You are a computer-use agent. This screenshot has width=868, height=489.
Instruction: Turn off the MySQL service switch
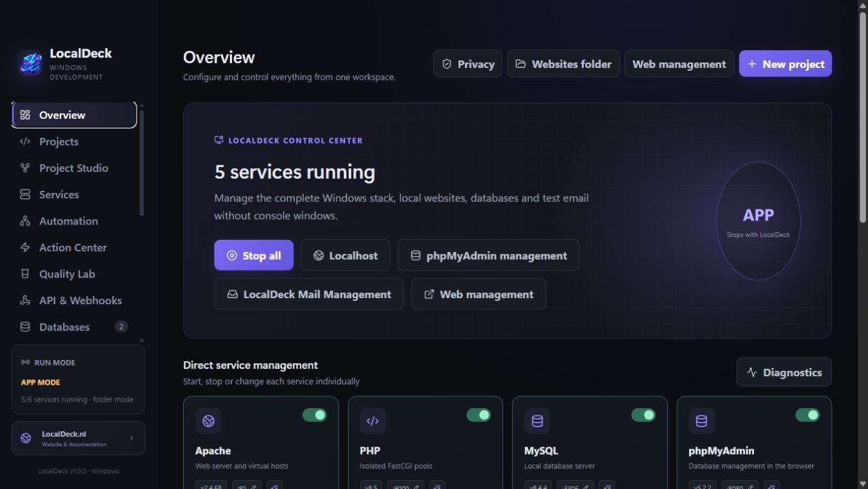pyautogui.click(x=643, y=415)
